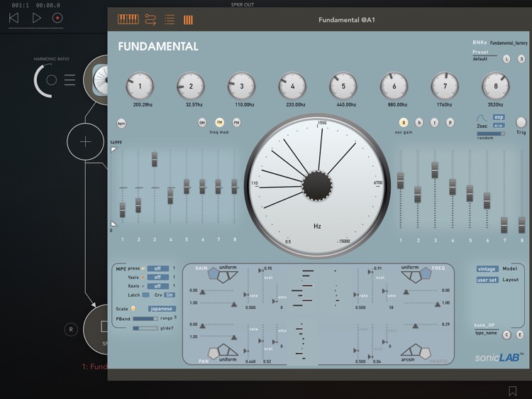
Task: Select the g osc gain mode
Action: coord(404,122)
